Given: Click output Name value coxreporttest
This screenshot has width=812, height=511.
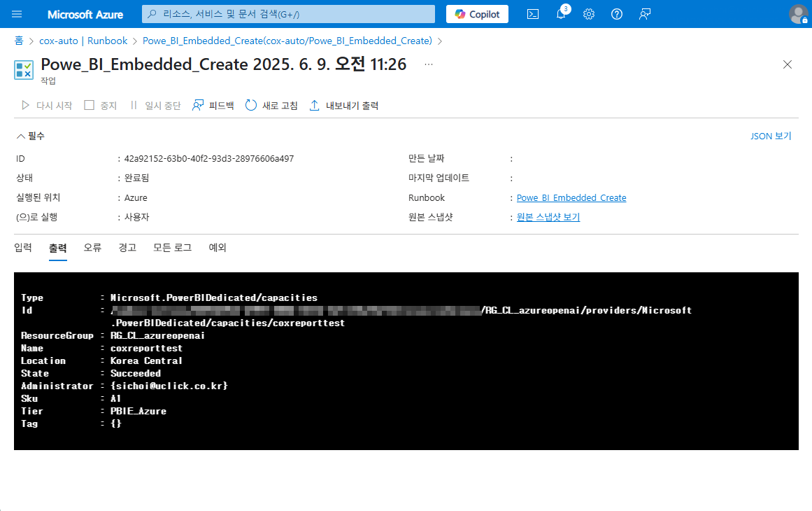Looking at the screenshot, I should [147, 349].
